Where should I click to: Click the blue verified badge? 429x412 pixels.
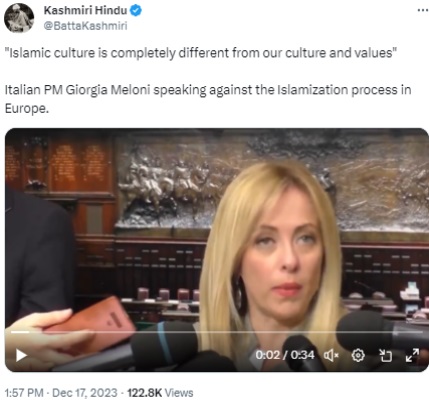click(136, 11)
